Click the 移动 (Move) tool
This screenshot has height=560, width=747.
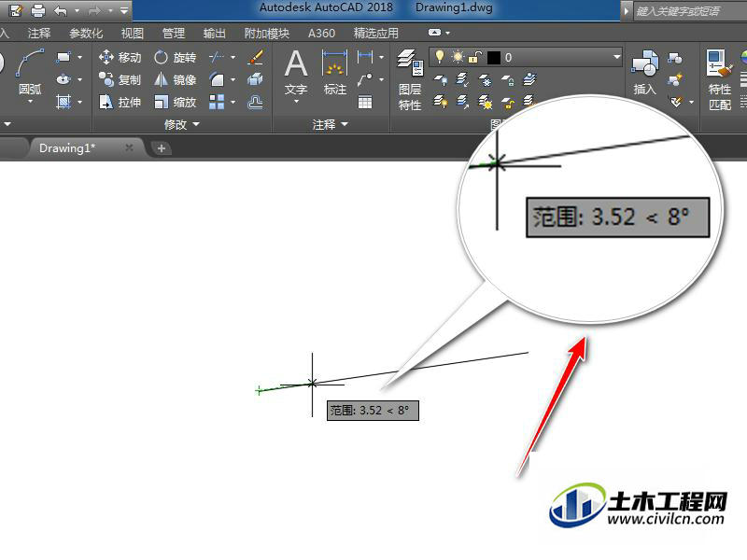coord(120,58)
